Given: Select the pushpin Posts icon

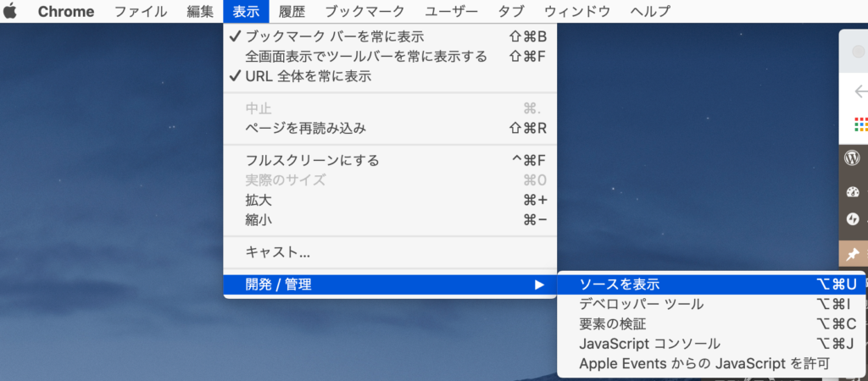Looking at the screenshot, I should coord(853,254).
